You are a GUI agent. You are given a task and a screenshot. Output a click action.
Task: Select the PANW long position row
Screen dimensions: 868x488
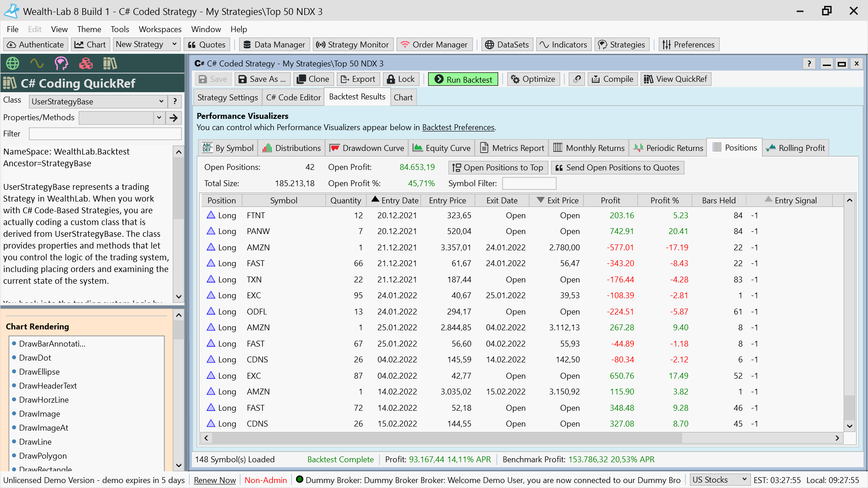pos(522,231)
